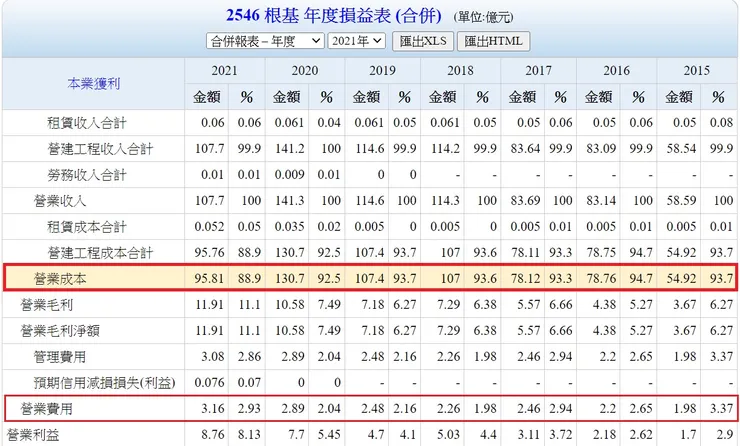Click the 2020 營業收入 amount 141.3

(x=290, y=201)
